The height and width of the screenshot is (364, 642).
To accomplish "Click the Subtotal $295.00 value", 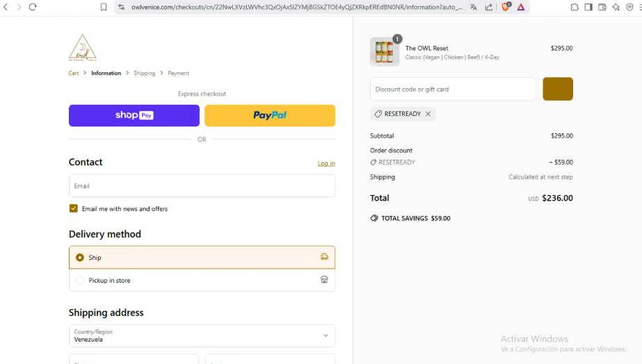I will coord(562,135).
